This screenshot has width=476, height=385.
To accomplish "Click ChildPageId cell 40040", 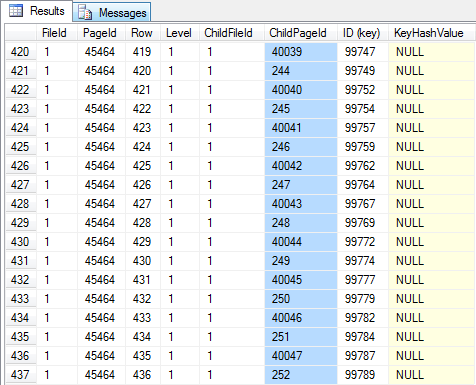I will pos(301,90).
